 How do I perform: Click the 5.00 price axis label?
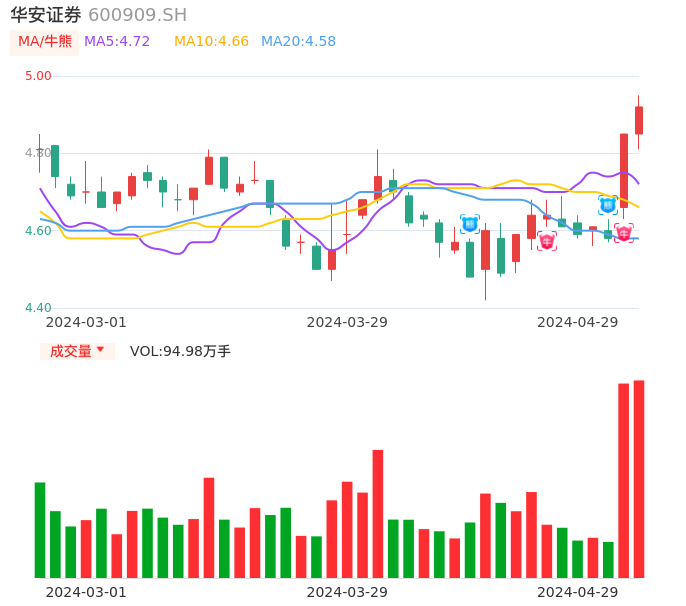pyautogui.click(x=38, y=76)
